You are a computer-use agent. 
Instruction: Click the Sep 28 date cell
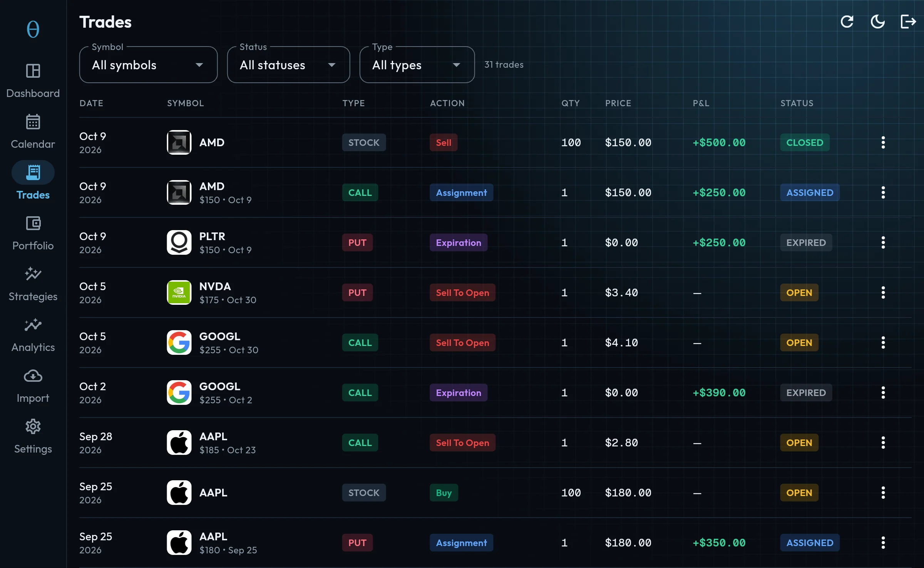point(95,443)
